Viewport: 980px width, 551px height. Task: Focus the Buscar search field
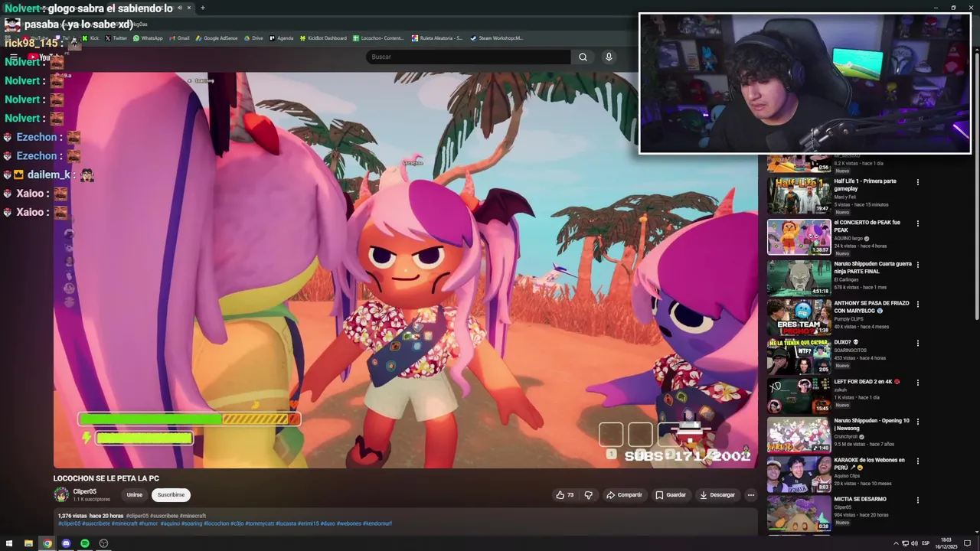tap(468, 57)
